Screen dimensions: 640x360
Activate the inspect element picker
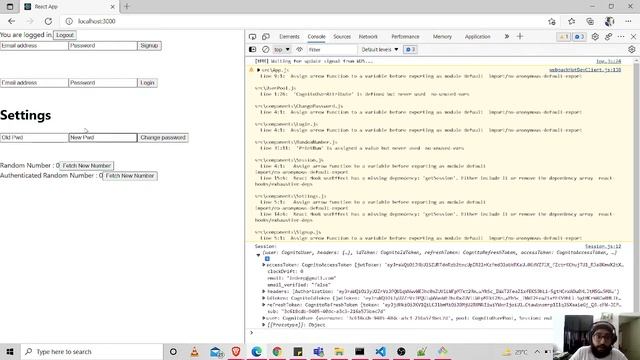(x=253, y=37)
